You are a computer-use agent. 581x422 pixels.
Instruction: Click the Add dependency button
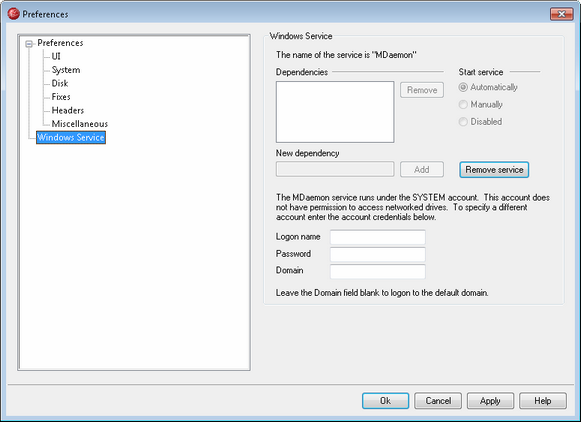(x=422, y=170)
